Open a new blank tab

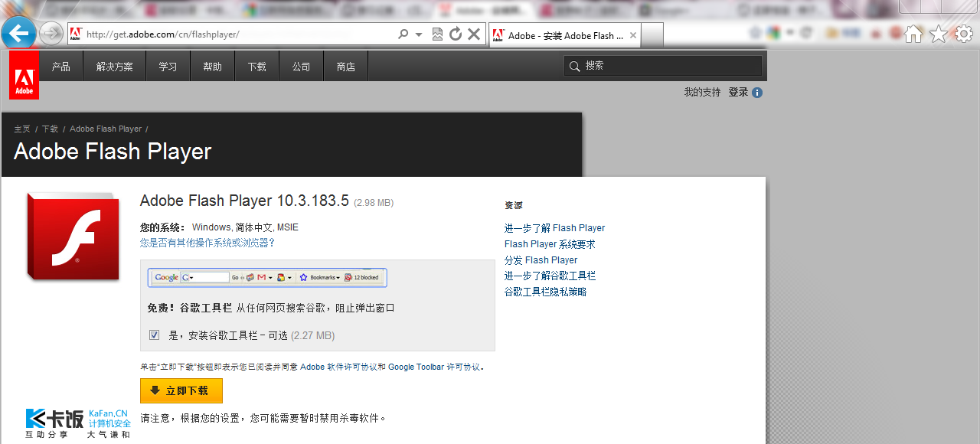click(652, 35)
